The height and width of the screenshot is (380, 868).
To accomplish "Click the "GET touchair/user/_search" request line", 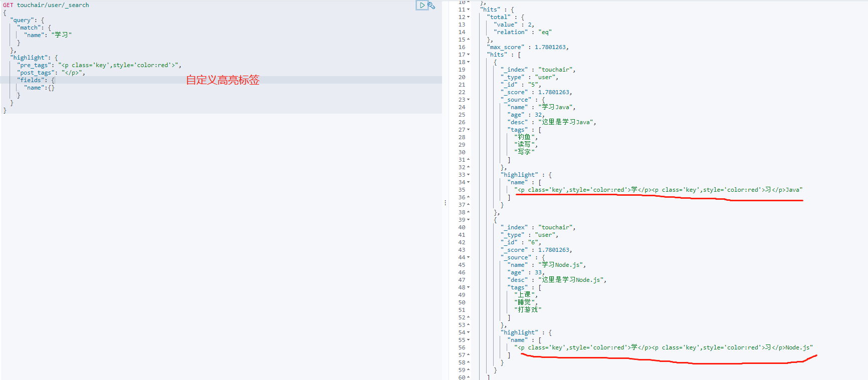I will [46, 5].
